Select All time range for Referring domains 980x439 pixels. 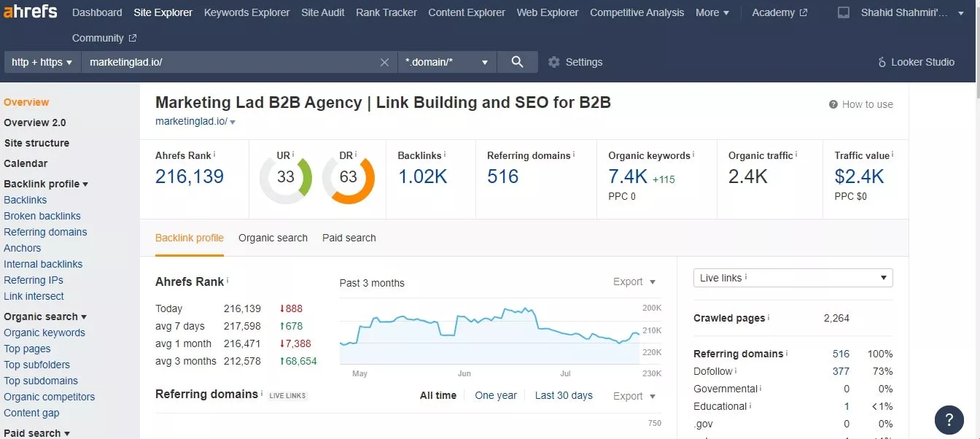click(438, 395)
